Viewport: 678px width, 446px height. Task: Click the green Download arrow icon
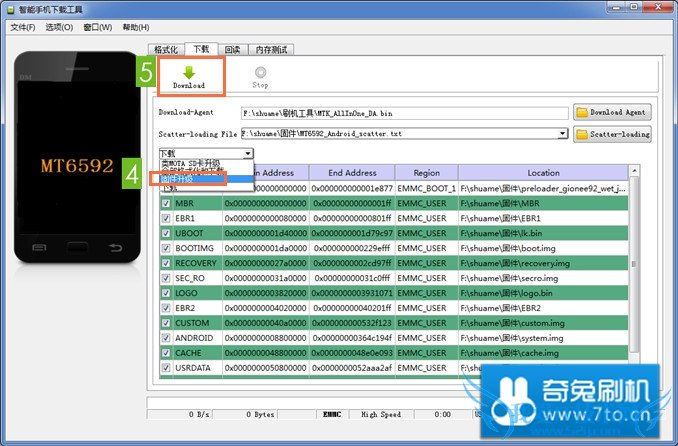[189, 72]
